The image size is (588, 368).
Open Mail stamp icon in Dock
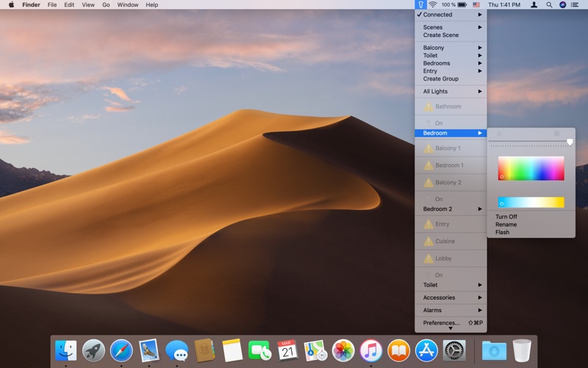tap(149, 350)
